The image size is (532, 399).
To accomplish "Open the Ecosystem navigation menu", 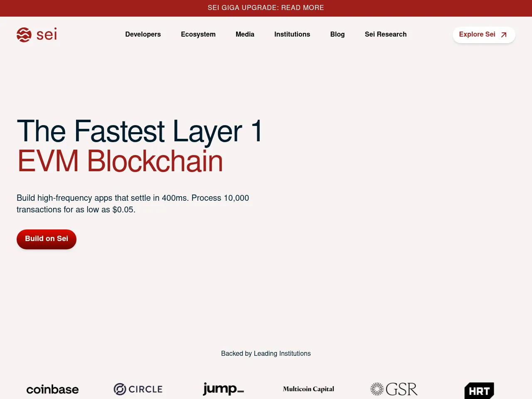I will click(198, 34).
